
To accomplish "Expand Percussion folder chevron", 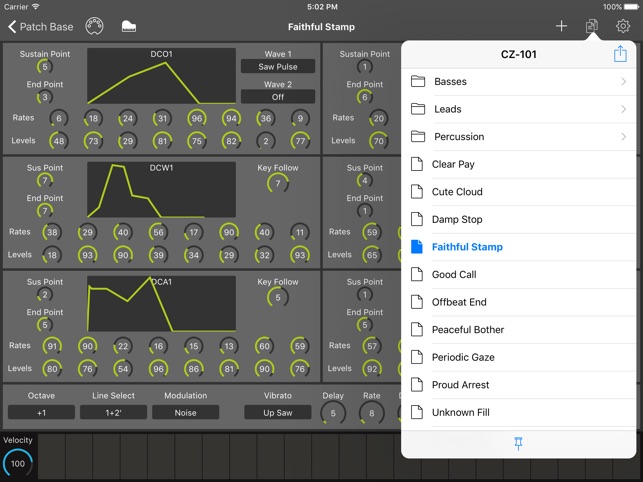I will click(623, 136).
